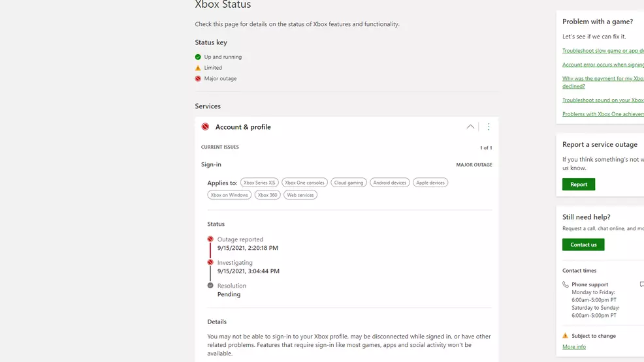Click the CURRENT ISSUES label
Viewport: 644px width, 362px height.
pyautogui.click(x=219, y=147)
